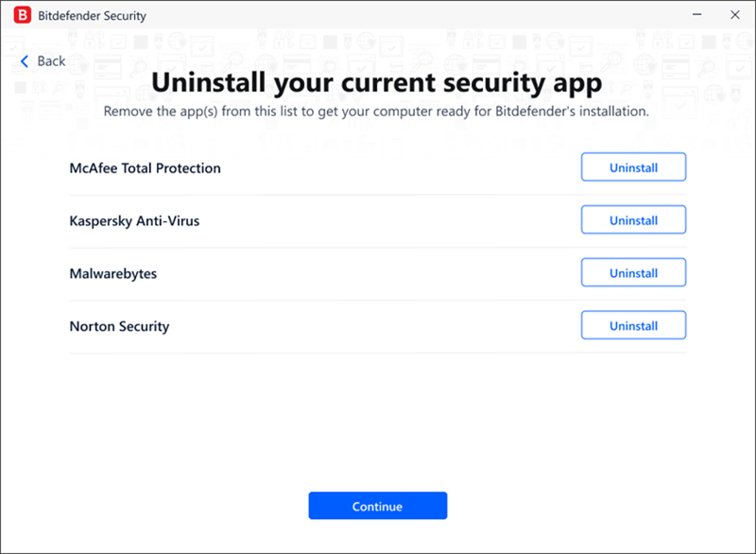
Task: Click the 'Uninstall your current security app' heading
Action: click(377, 83)
